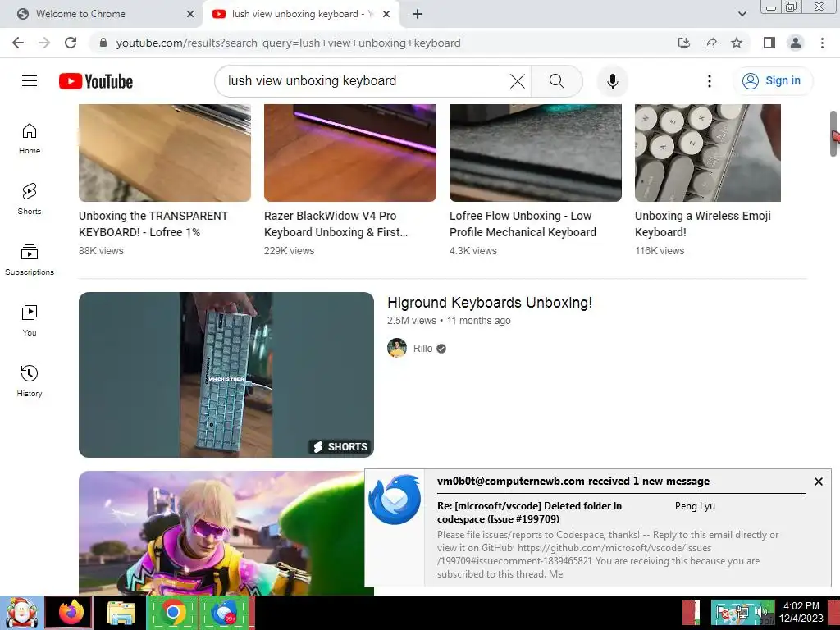Image resolution: width=840 pixels, height=630 pixels.
Task: Click the page vertical scrollbar thumb
Action: (x=833, y=134)
